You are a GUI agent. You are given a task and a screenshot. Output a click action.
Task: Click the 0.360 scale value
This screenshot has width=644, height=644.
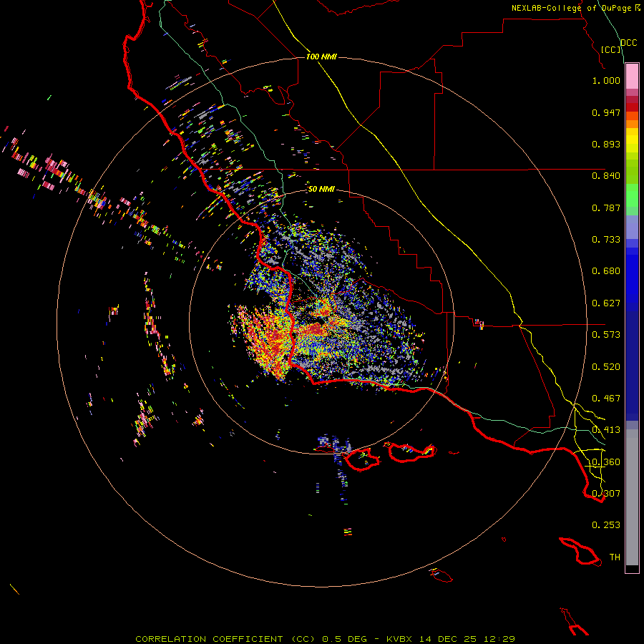click(606, 462)
